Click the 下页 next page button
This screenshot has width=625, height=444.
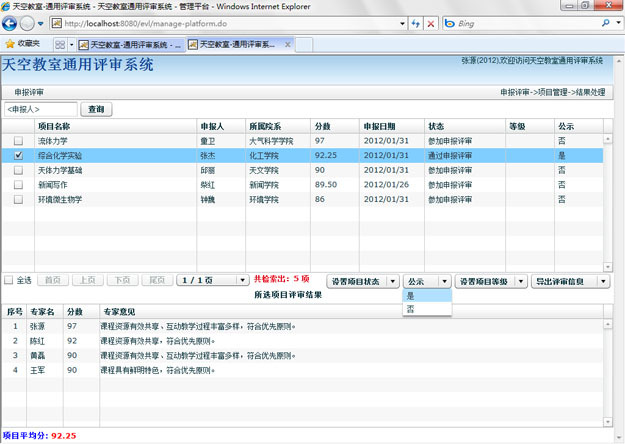(x=122, y=280)
